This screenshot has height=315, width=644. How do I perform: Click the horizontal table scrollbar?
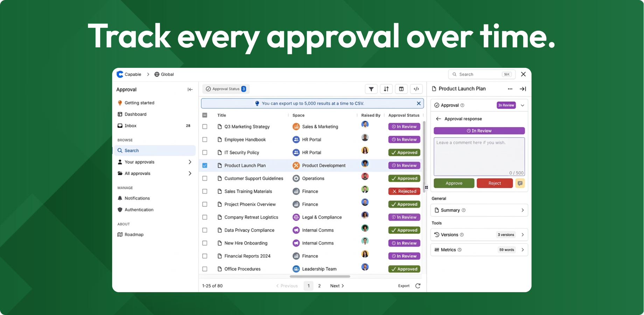click(320, 276)
